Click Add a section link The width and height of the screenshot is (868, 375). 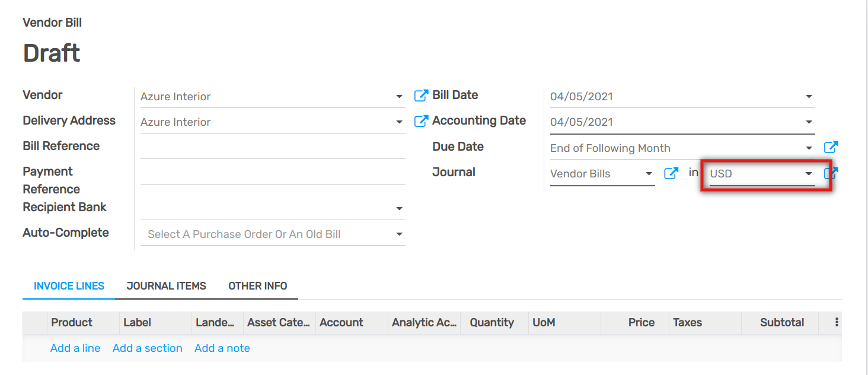click(x=147, y=348)
